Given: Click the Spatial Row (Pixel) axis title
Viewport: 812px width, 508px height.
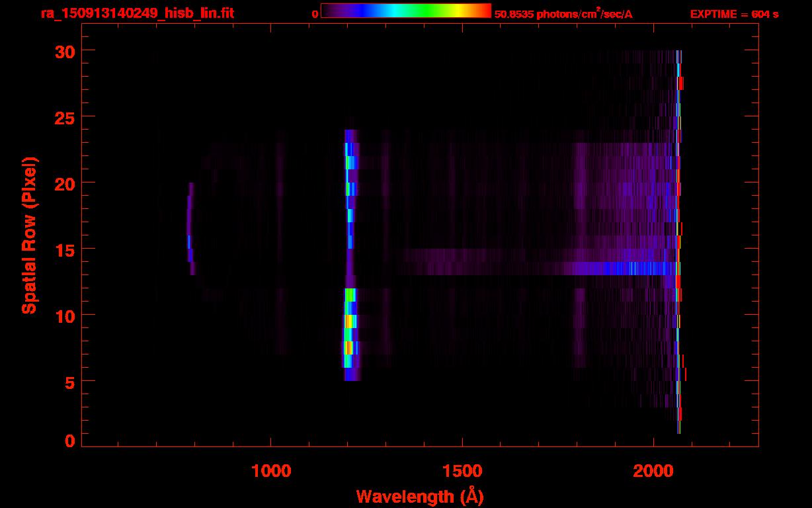Looking at the screenshot, I should pos(28,235).
